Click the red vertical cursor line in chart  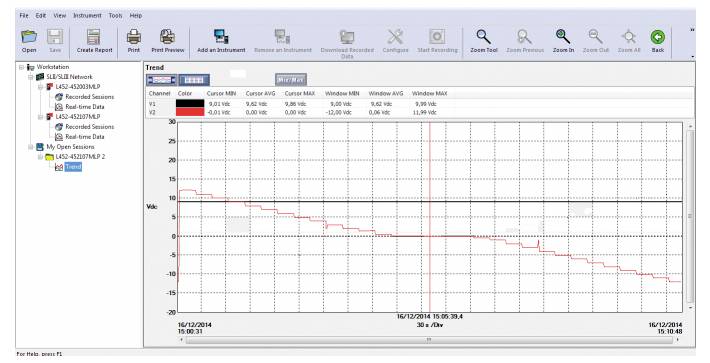pos(429,217)
